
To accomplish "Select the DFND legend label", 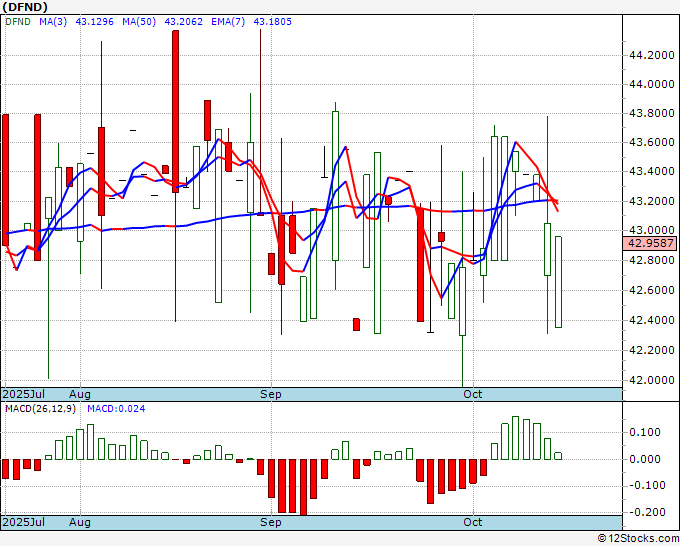I will 18,22.
